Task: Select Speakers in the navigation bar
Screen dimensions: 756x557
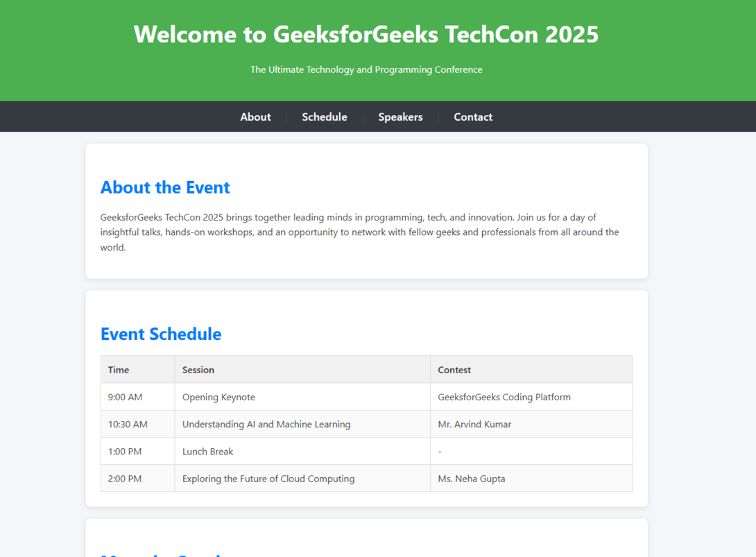Action: point(400,117)
